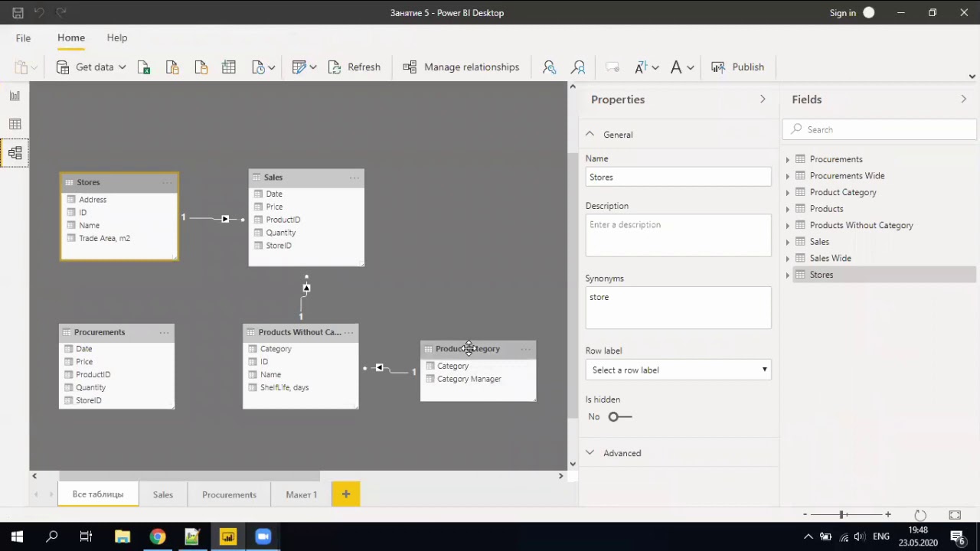
Task: Zoom in with the plus button
Action: (887, 515)
